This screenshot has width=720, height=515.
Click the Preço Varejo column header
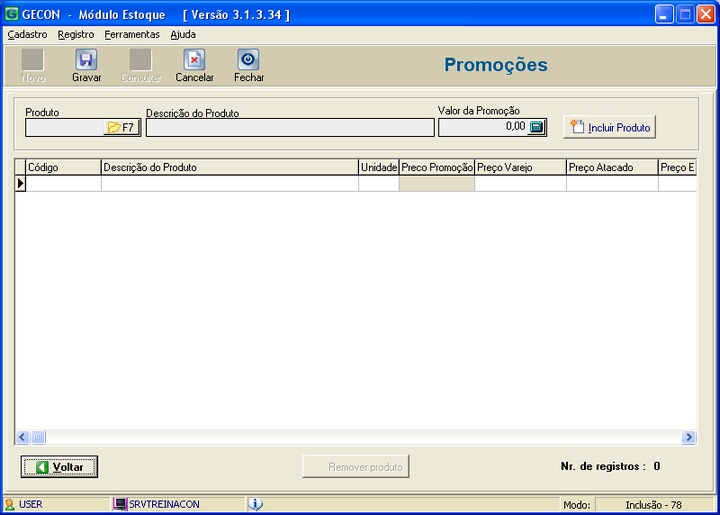point(520,167)
